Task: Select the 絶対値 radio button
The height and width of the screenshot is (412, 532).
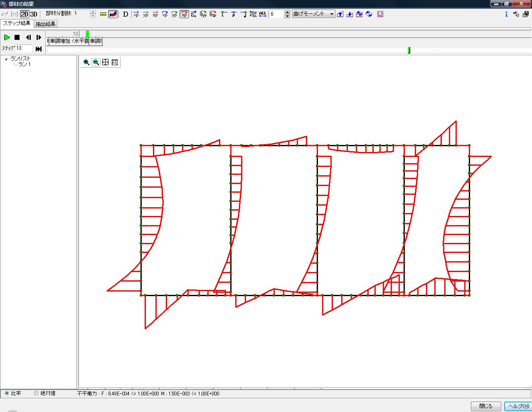Action: click(36, 393)
